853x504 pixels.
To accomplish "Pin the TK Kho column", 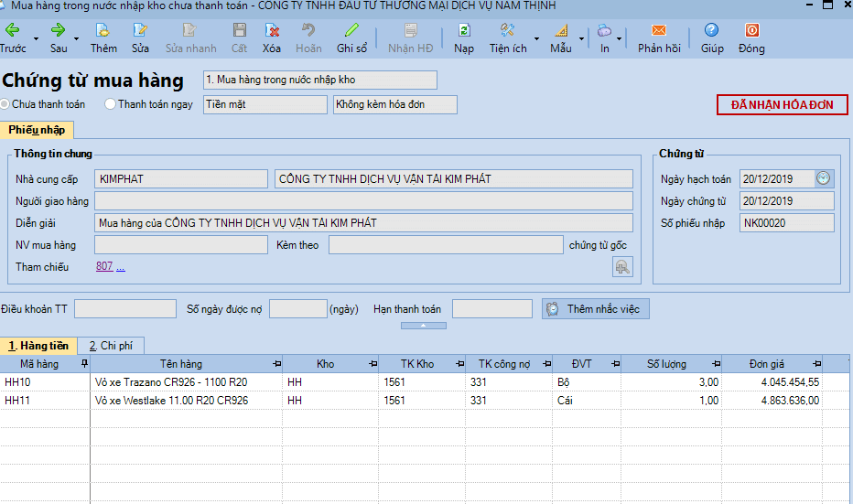I will [459, 364].
